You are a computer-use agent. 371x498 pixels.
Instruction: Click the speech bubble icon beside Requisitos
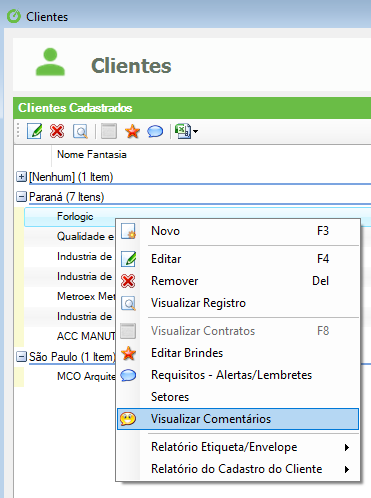click(x=128, y=375)
